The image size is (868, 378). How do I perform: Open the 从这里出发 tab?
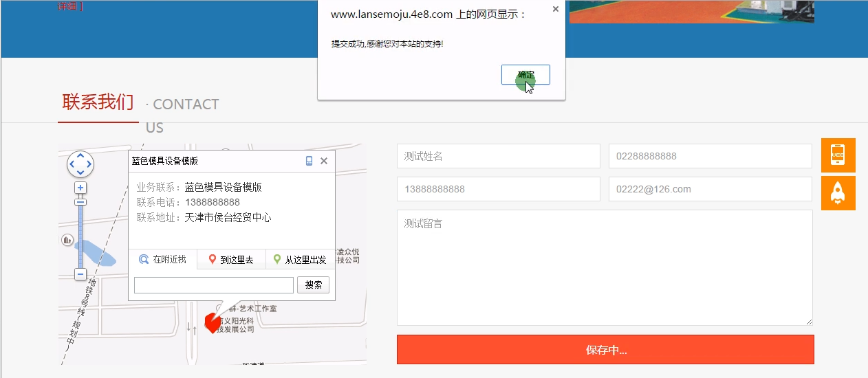(300, 260)
